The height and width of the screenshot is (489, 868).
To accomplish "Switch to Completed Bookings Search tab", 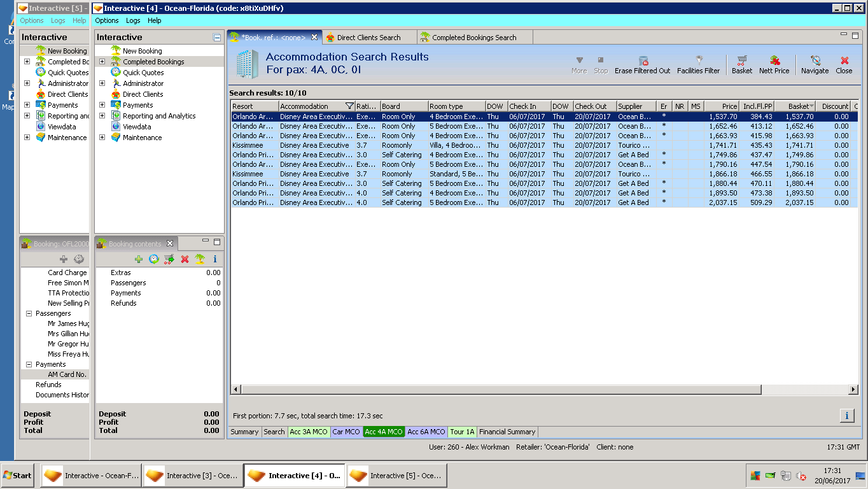I will [x=475, y=38].
